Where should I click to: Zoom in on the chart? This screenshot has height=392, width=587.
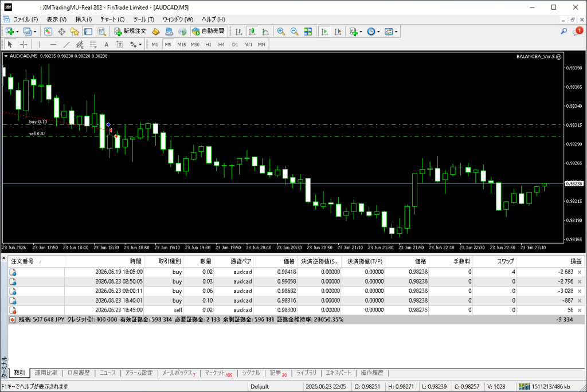(281, 32)
